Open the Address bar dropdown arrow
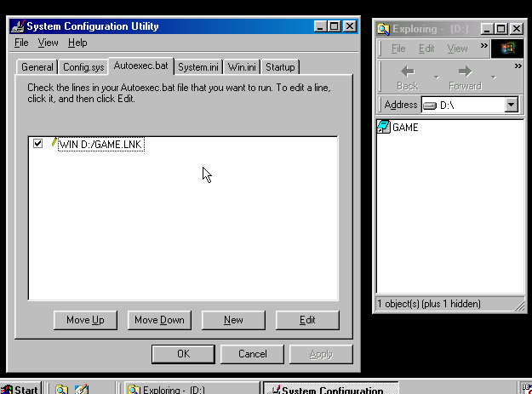This screenshot has height=394, width=532. pos(511,105)
